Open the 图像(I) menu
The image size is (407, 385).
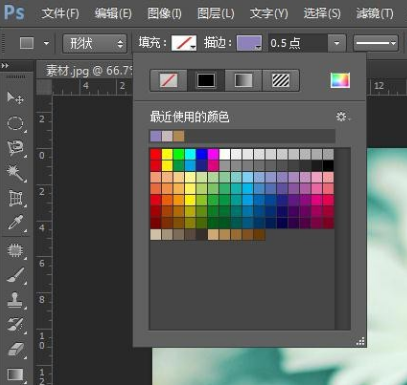tap(164, 13)
